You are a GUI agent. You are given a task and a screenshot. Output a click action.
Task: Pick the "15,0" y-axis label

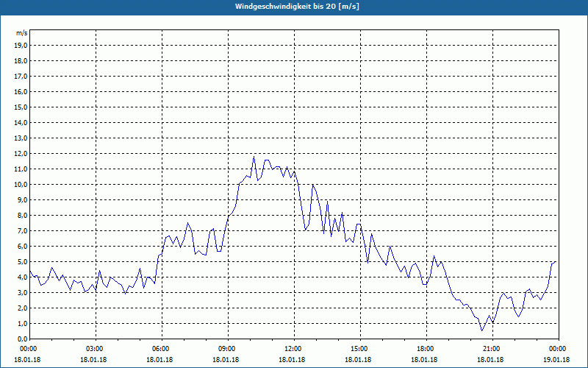click(21, 107)
